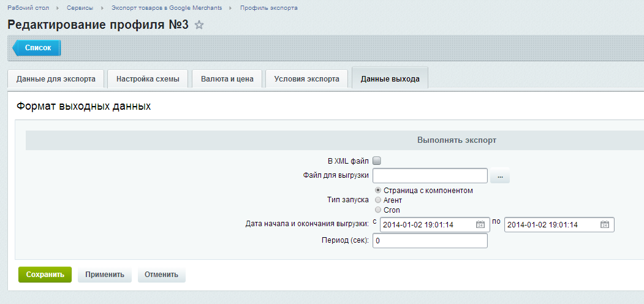Open calendar picker for export start date
The height and width of the screenshot is (304, 644).
(480, 225)
